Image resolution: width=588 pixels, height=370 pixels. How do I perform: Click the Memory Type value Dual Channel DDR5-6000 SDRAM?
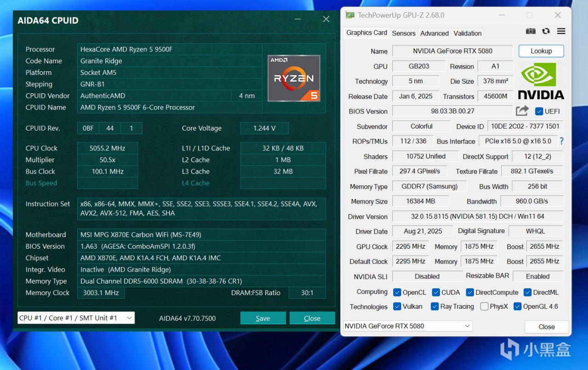coord(202,281)
